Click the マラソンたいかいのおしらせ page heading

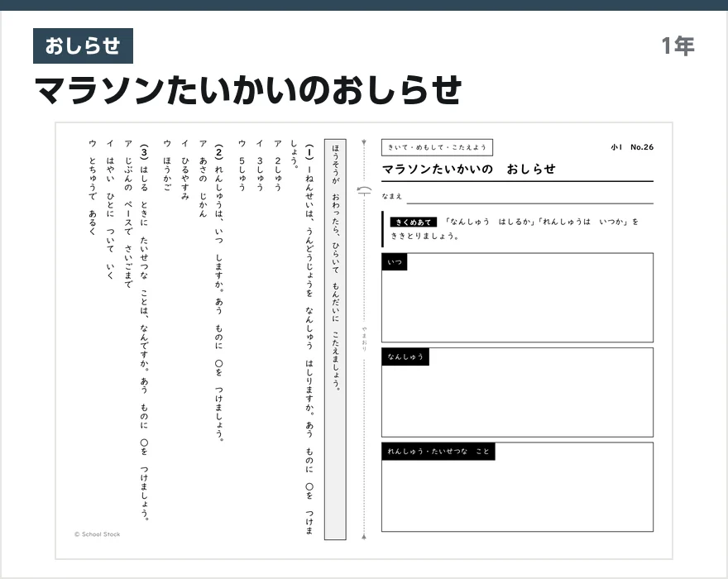click(248, 89)
